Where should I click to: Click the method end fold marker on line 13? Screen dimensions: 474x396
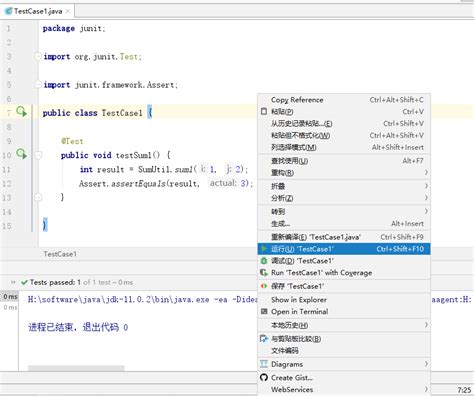[x=38, y=197]
